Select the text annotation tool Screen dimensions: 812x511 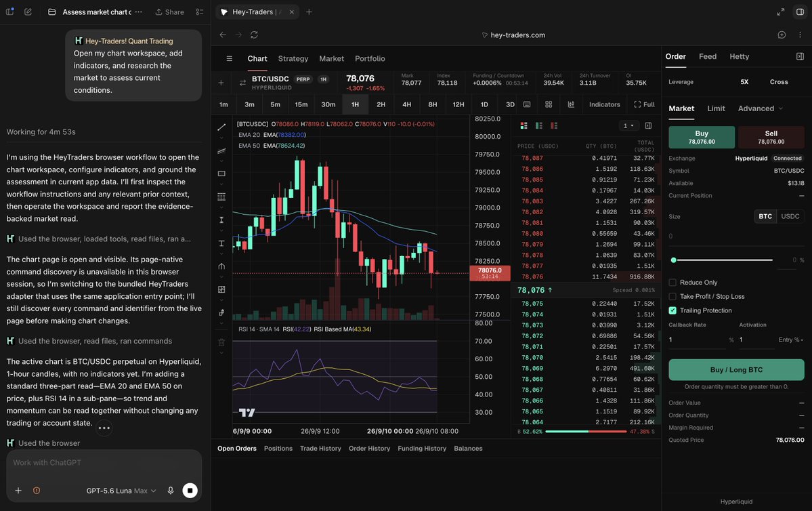coord(221,243)
